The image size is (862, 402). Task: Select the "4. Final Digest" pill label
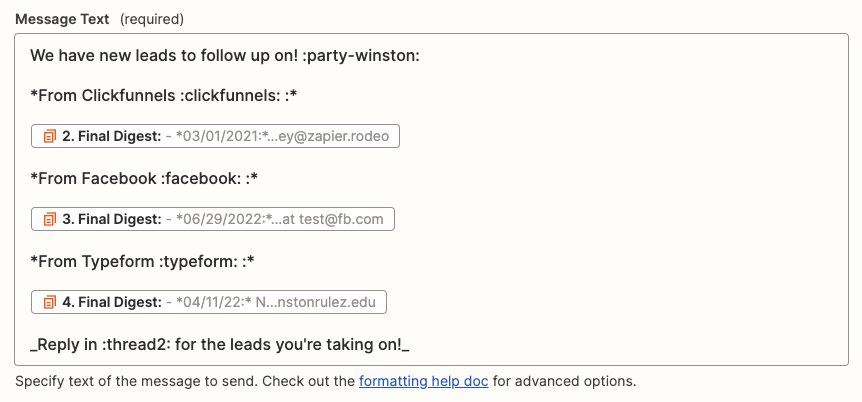(112, 302)
